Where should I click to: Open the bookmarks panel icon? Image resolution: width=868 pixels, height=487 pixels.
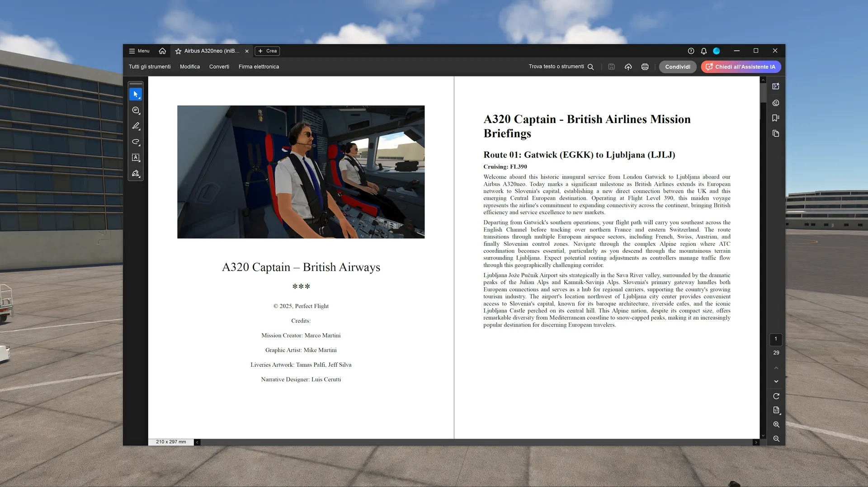coord(776,118)
